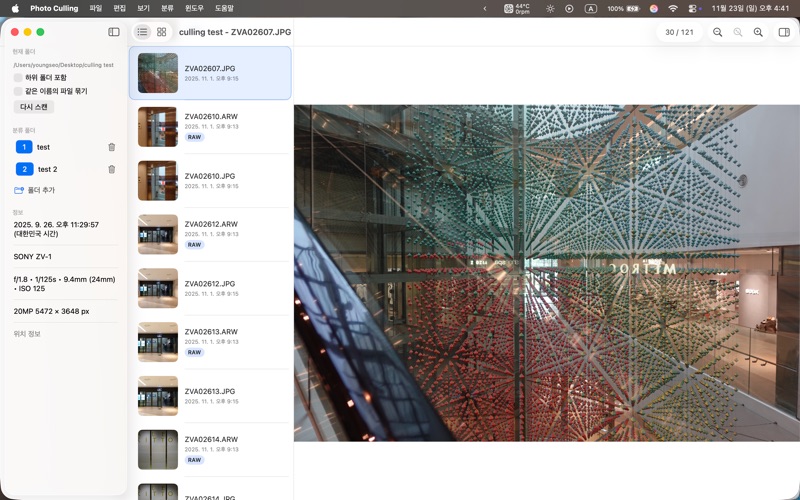
Task: Switch to grid view mode
Action: 162,32
